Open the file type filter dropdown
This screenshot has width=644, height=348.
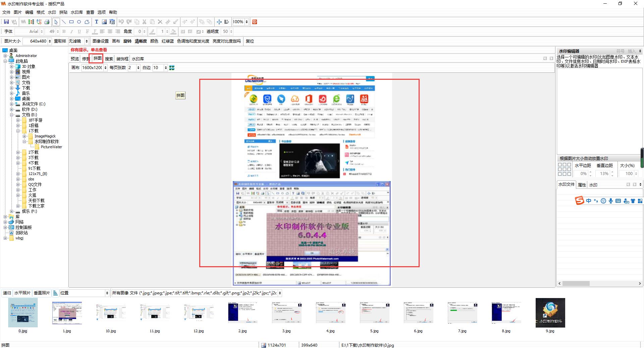coord(280,293)
